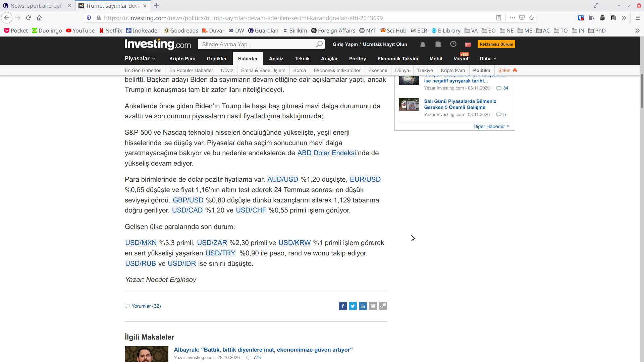Open the Kripto Para main menu item
Viewport: 644px width, 362px height.
point(182,59)
